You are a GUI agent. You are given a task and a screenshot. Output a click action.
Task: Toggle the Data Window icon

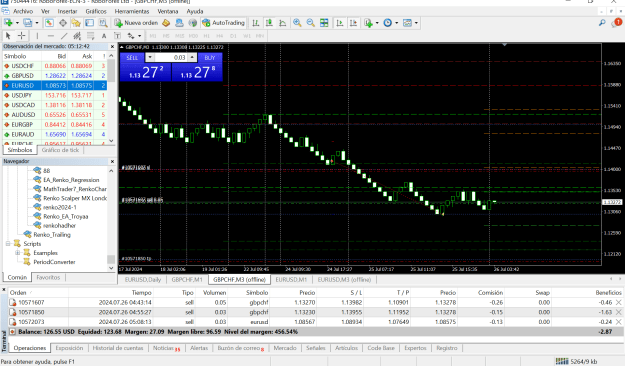point(63,23)
